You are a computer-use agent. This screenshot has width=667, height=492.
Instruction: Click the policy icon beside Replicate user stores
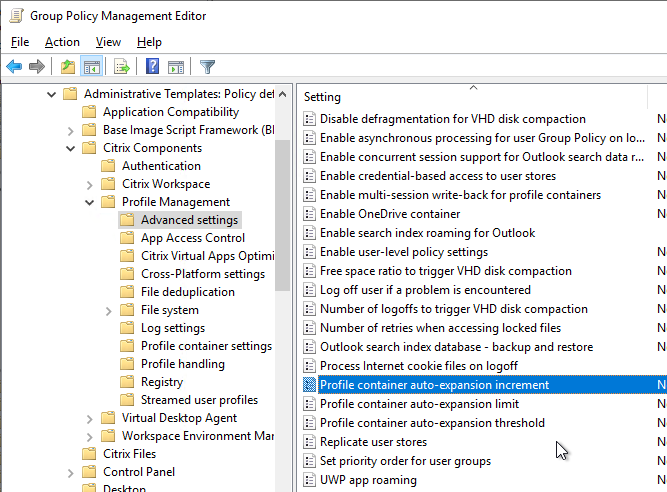(x=309, y=442)
